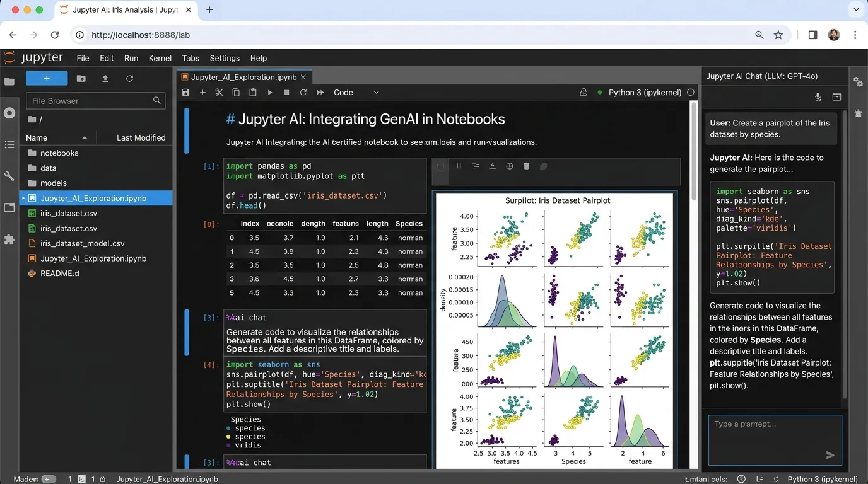Open the gears settings icon on right sidebar

coord(859,82)
